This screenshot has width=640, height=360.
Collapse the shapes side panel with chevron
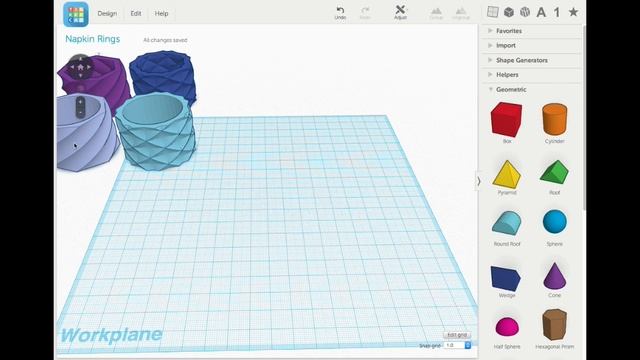click(x=478, y=181)
